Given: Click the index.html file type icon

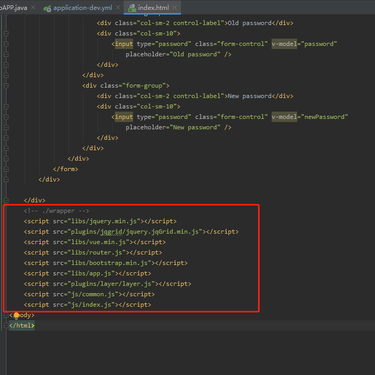Looking at the screenshot, I should click(132, 8).
